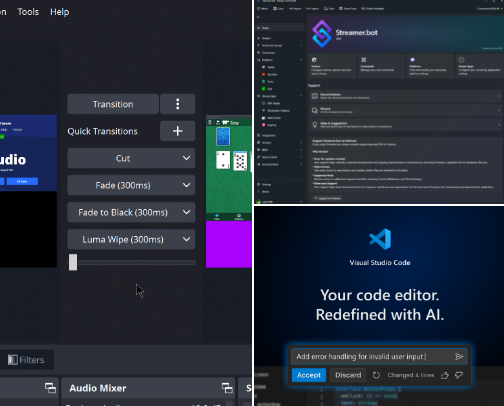Open the Documentation row in Streamer.bot support
The image size is (504, 406).
[x=405, y=96]
